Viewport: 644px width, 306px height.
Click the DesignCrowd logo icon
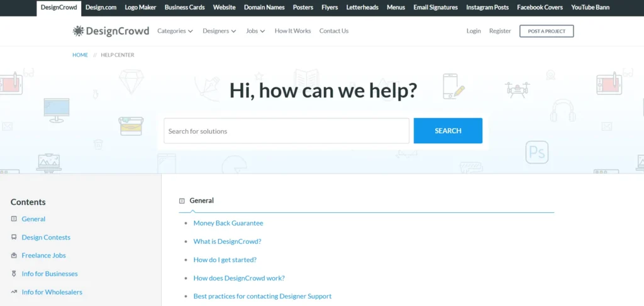coord(78,31)
